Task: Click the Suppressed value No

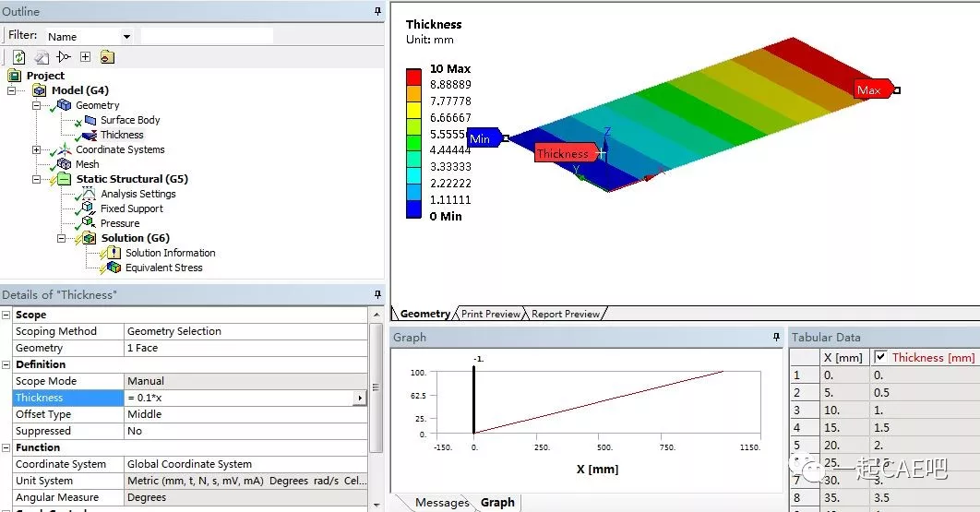Action: point(245,432)
